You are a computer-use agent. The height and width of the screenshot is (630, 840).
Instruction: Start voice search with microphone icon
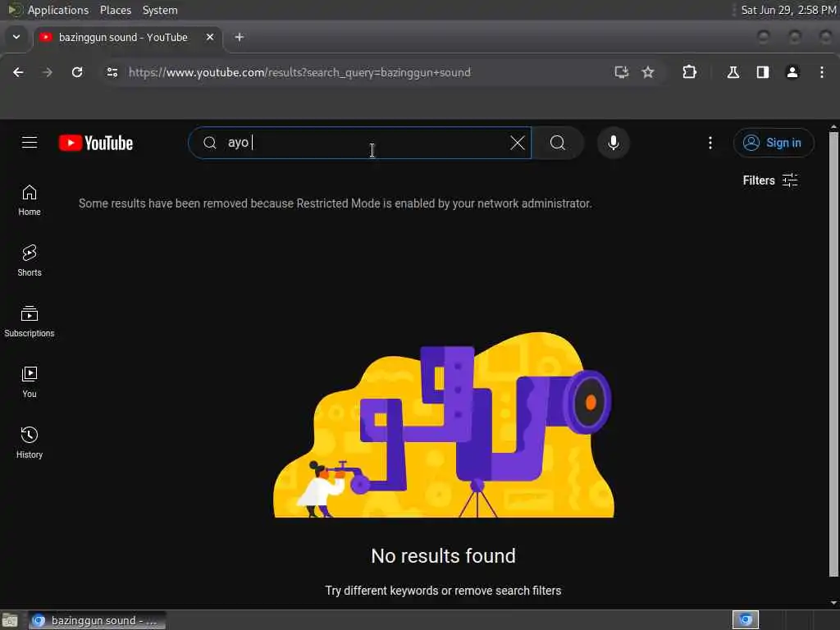click(x=614, y=143)
